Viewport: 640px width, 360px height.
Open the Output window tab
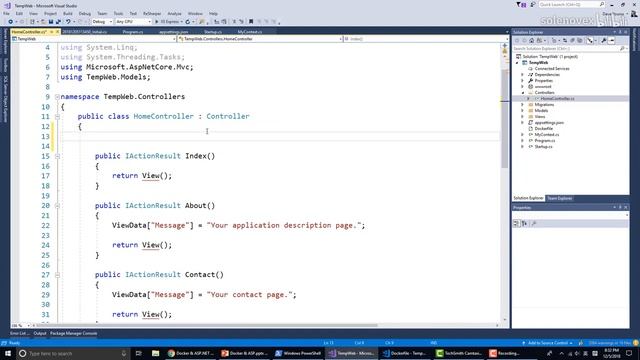point(40,333)
